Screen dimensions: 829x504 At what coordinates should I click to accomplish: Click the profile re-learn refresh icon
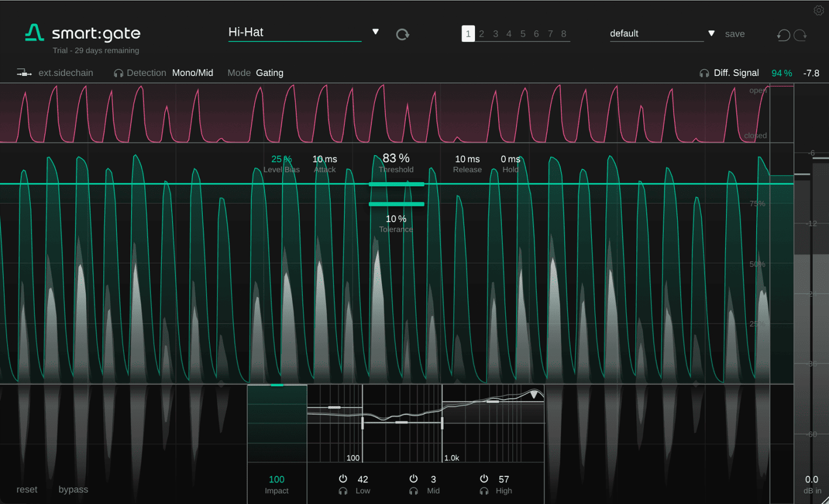click(x=403, y=33)
